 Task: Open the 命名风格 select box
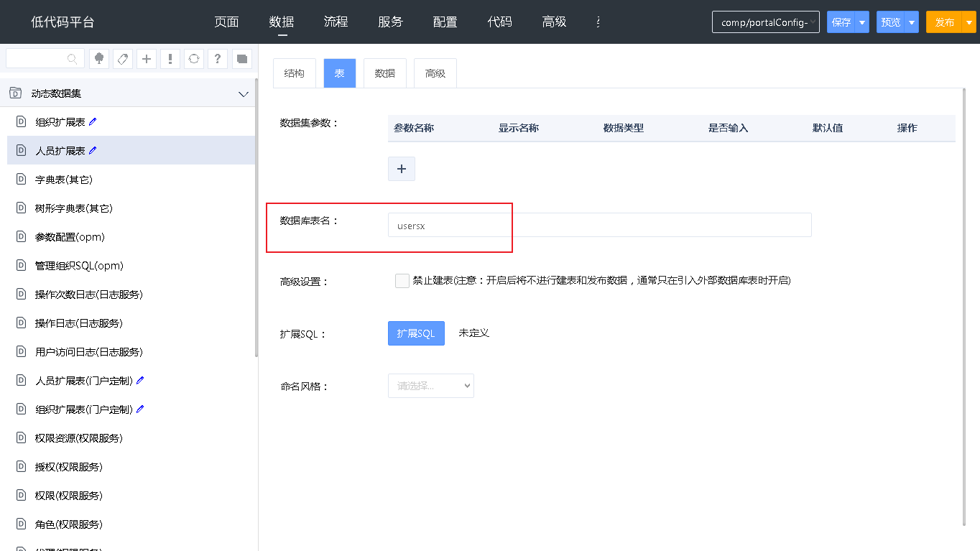pyautogui.click(x=431, y=386)
